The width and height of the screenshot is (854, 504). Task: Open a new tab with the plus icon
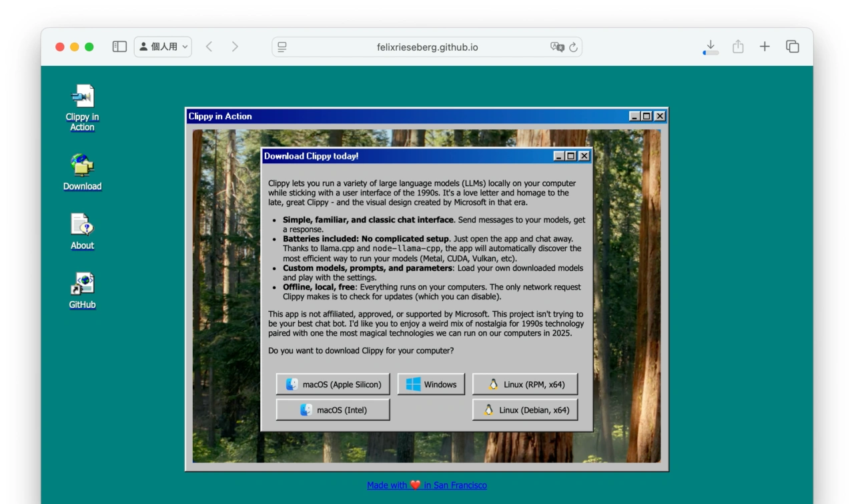[765, 47]
